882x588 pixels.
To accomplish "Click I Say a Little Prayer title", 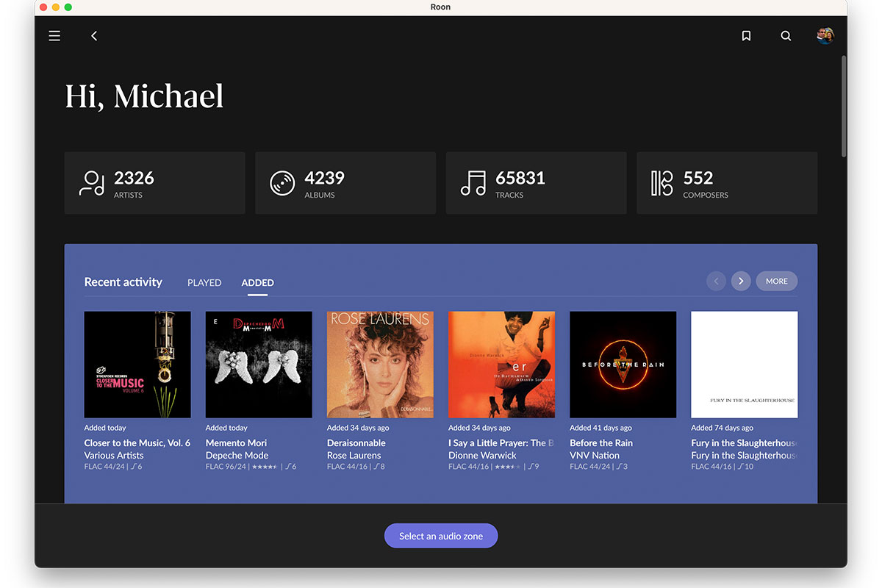I will click(501, 443).
